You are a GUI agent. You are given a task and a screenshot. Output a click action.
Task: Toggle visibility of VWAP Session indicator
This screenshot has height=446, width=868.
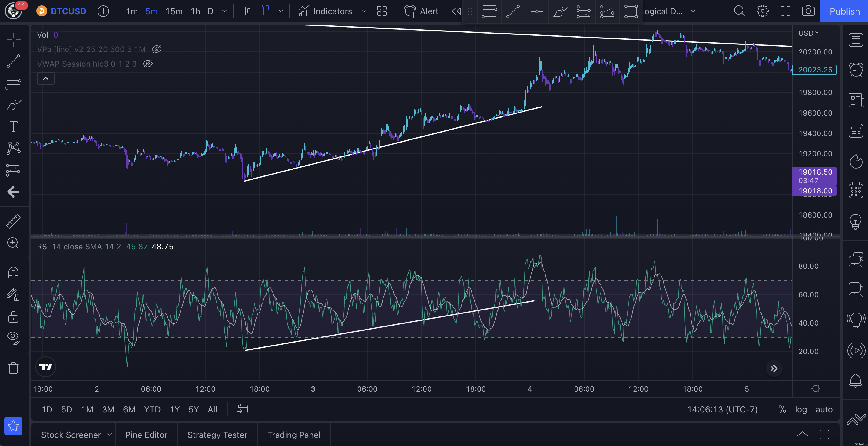pyautogui.click(x=147, y=64)
